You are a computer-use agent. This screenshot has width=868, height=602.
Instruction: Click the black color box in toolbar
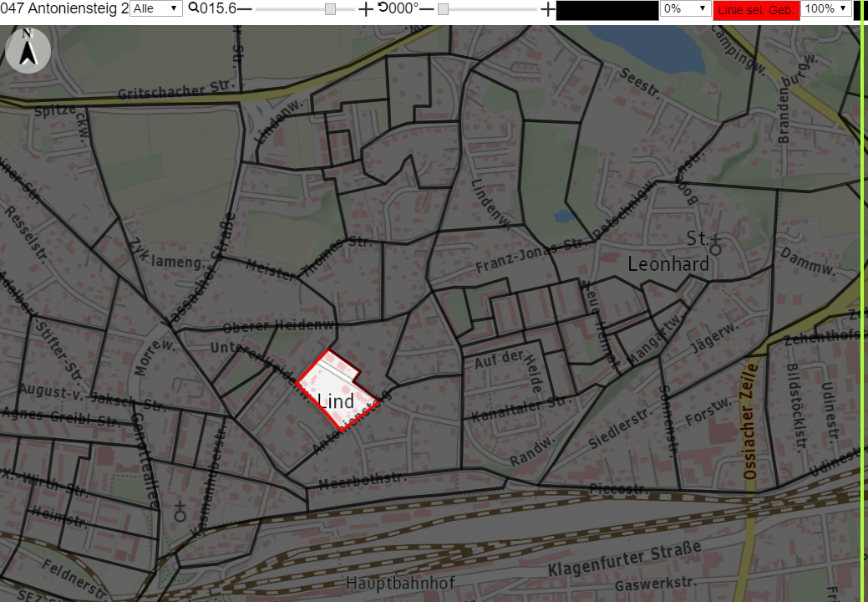[x=607, y=10]
